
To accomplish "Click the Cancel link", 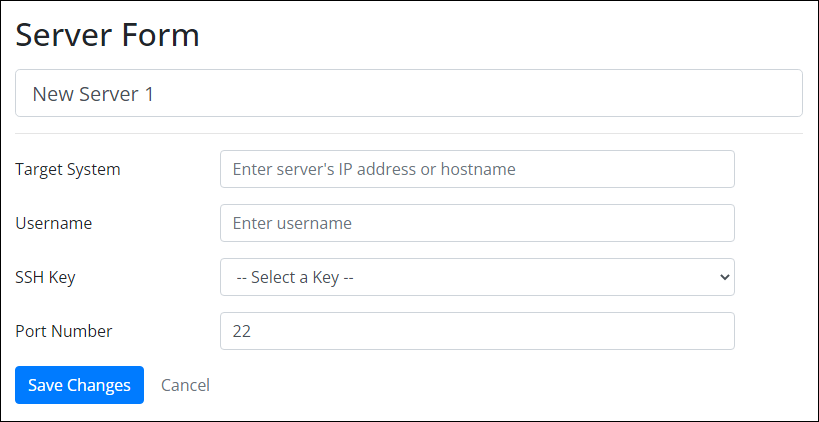I will point(185,385).
